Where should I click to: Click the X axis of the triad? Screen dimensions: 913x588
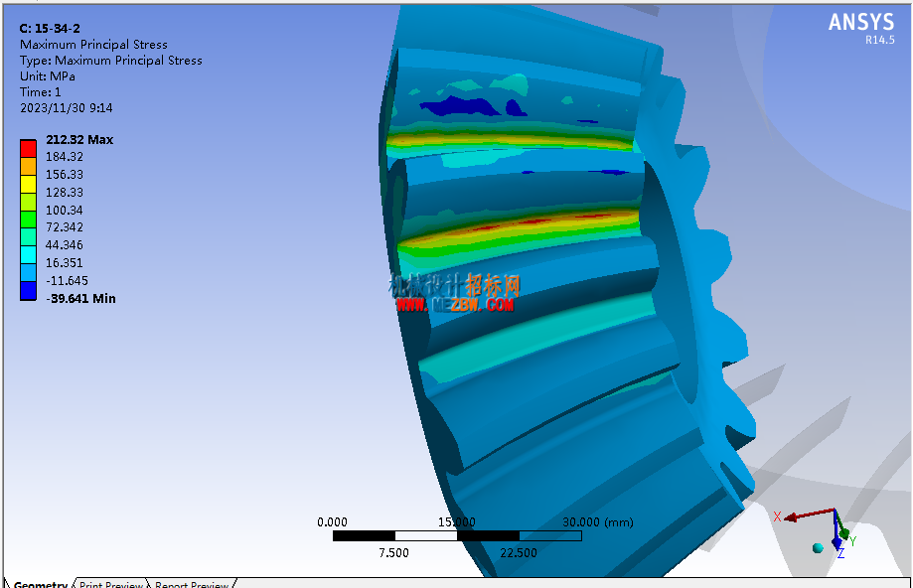point(809,514)
